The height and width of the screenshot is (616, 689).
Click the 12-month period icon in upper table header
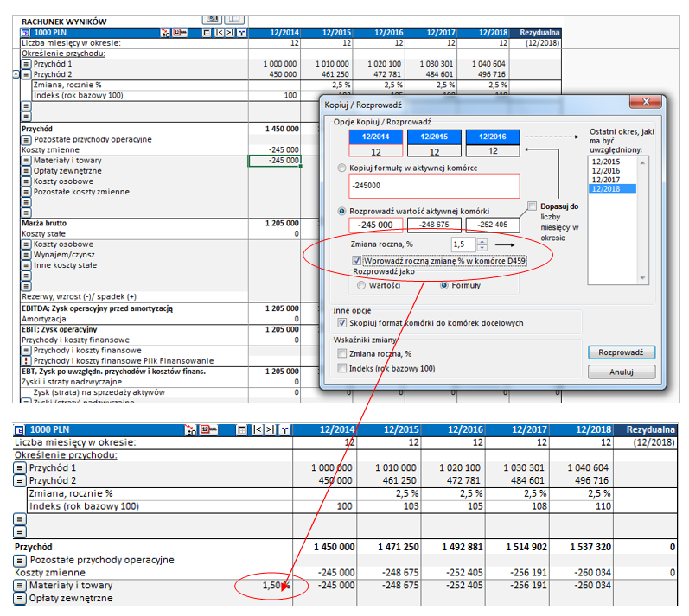(180, 32)
